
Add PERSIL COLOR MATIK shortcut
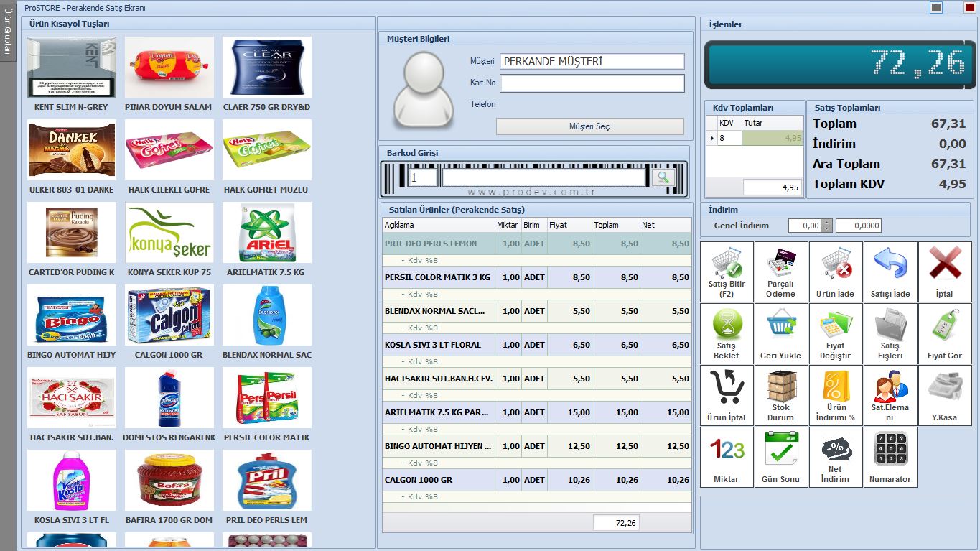coord(266,405)
